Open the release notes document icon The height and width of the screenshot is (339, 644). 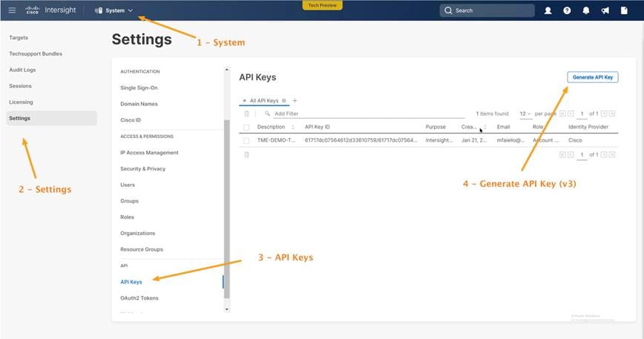(624, 10)
